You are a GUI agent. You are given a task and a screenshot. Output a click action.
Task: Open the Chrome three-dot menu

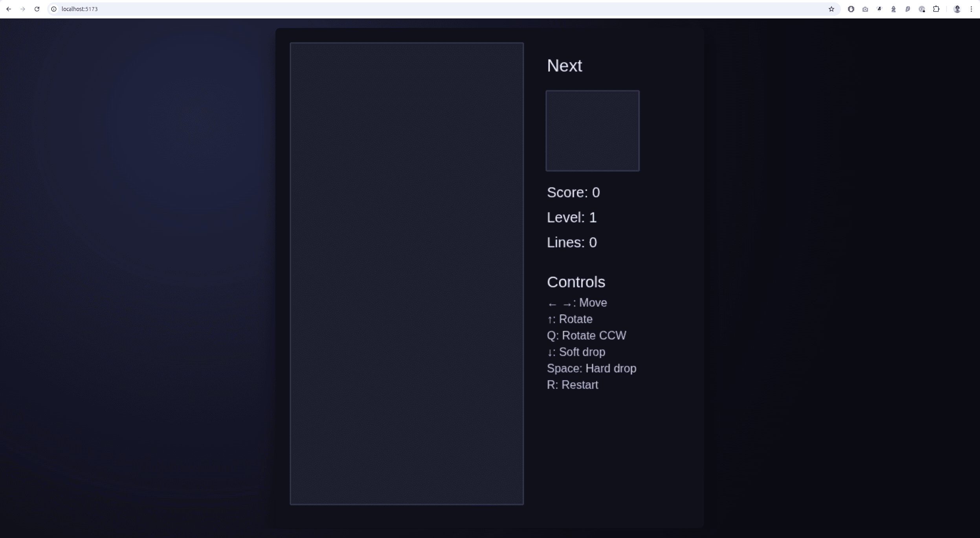pyautogui.click(x=971, y=9)
